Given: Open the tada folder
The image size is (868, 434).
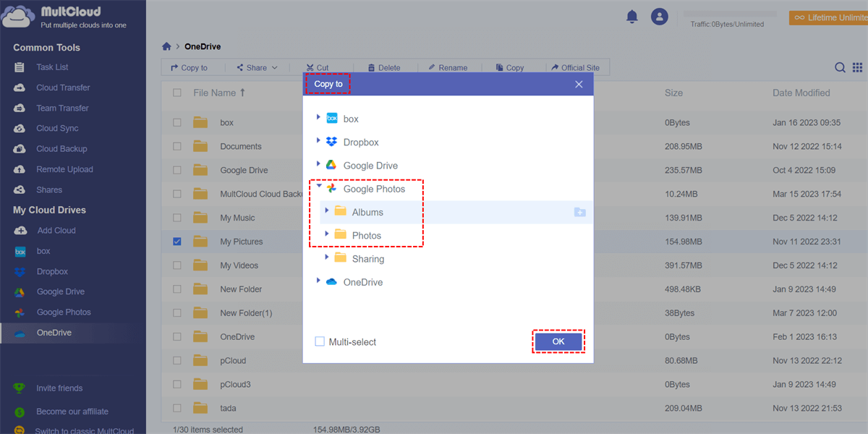Looking at the screenshot, I should coord(228,408).
